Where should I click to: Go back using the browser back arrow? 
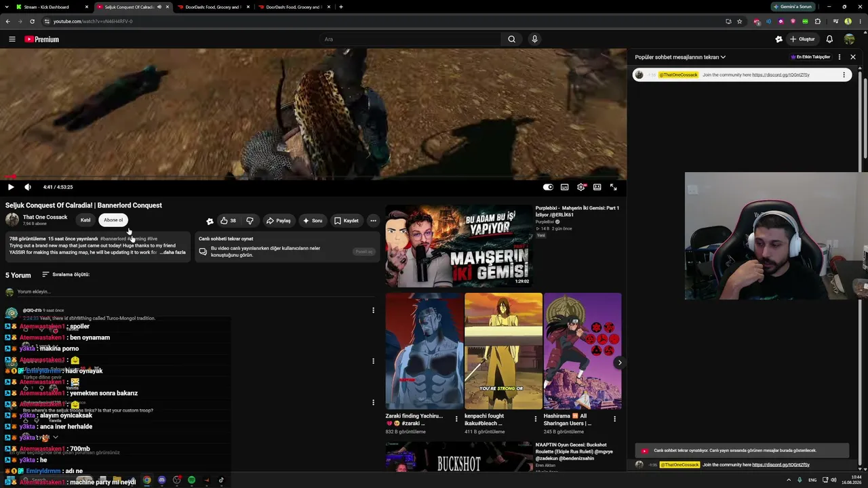click(8, 21)
